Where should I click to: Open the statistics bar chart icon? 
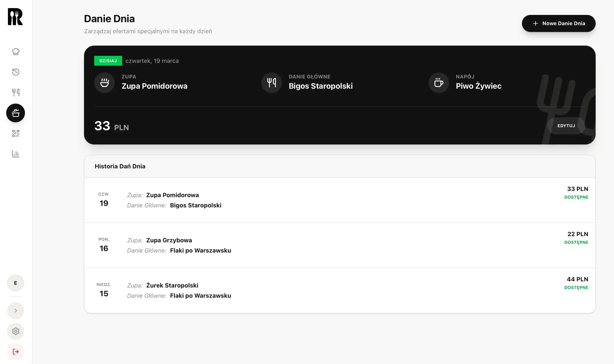coord(16,154)
